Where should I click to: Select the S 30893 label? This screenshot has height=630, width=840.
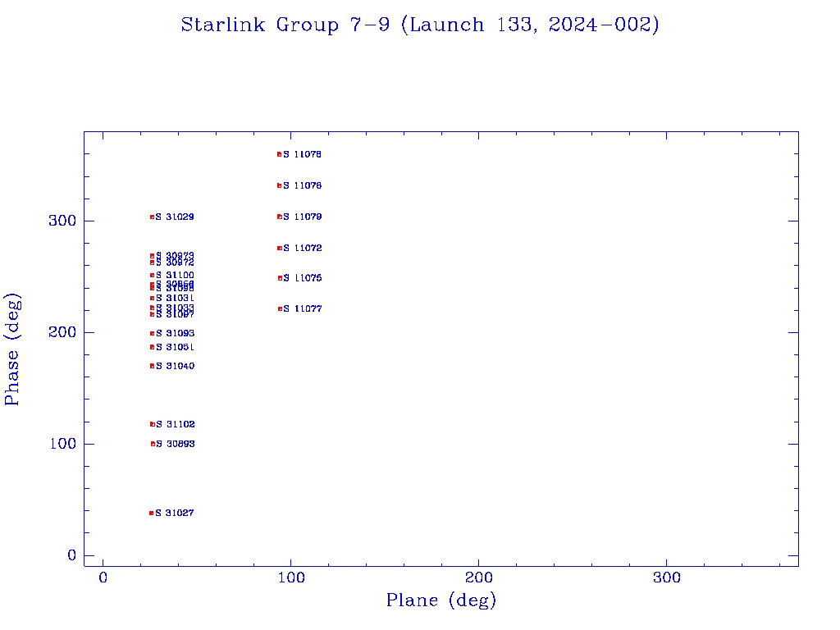click(176, 445)
